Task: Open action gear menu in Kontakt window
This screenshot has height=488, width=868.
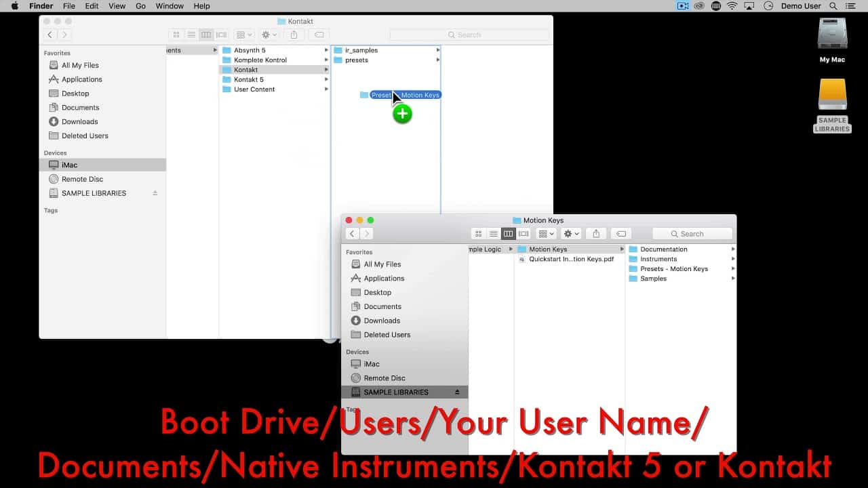Action: 269,35
